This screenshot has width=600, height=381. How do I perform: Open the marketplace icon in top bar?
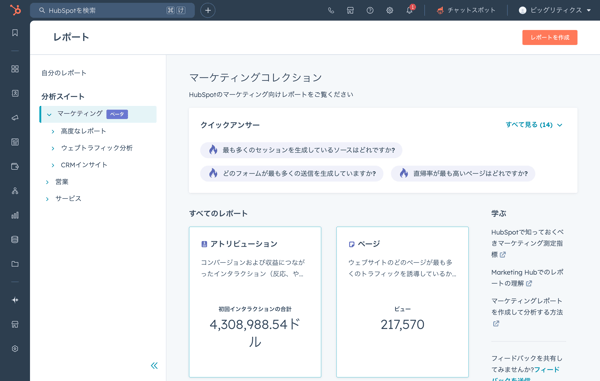(350, 10)
